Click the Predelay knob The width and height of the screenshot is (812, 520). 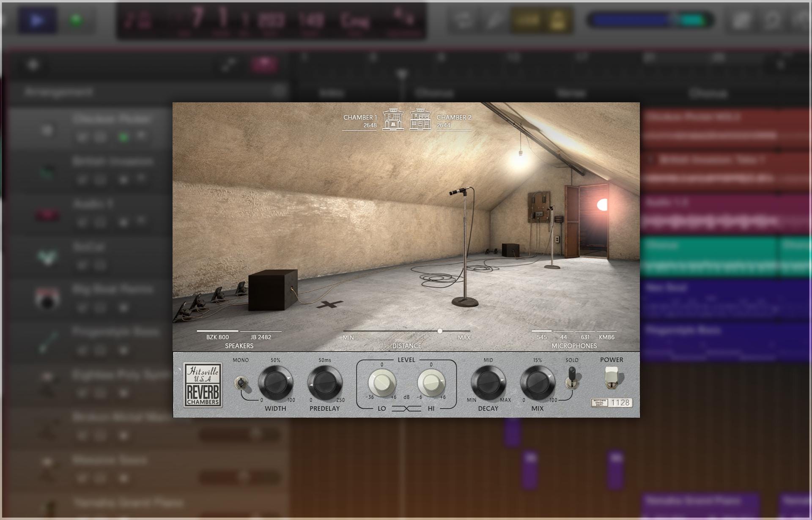pos(325,383)
